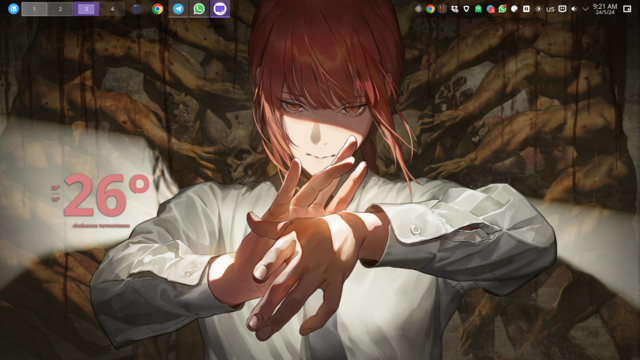Activate the highlighted purple monitor app icon
This screenshot has height=360, width=640.
(220, 9)
